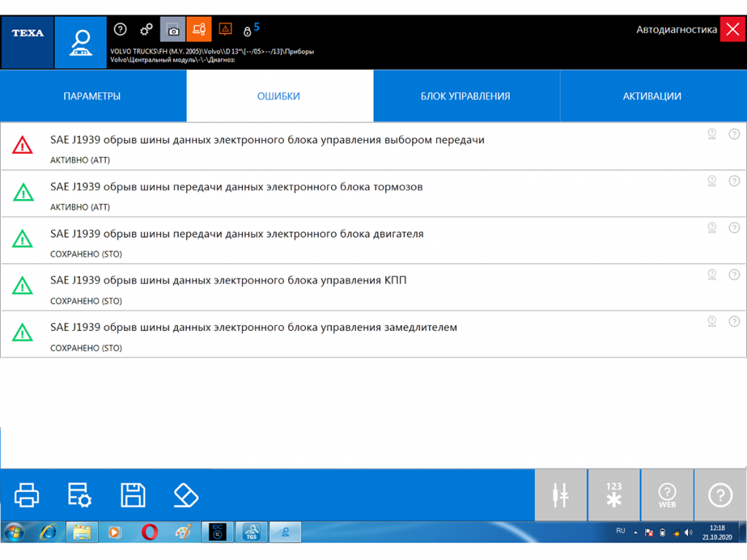Go to the АКТИВАЦИИ tab
747x560 pixels.
[652, 96]
